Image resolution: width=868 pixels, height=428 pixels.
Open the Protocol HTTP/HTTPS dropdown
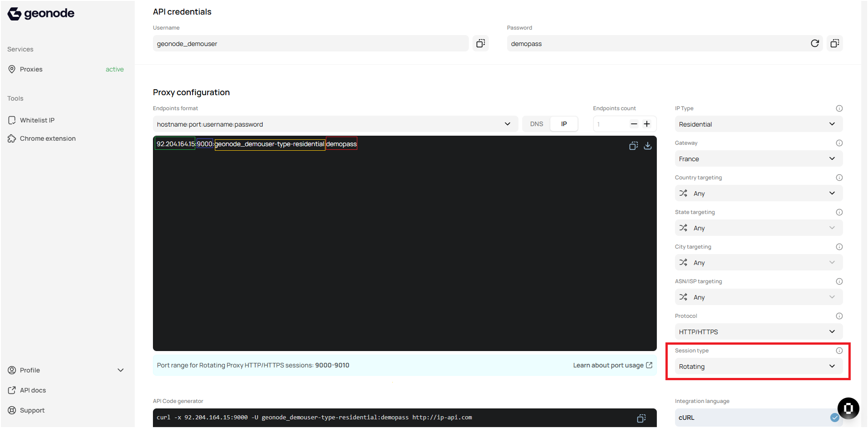[759, 331]
